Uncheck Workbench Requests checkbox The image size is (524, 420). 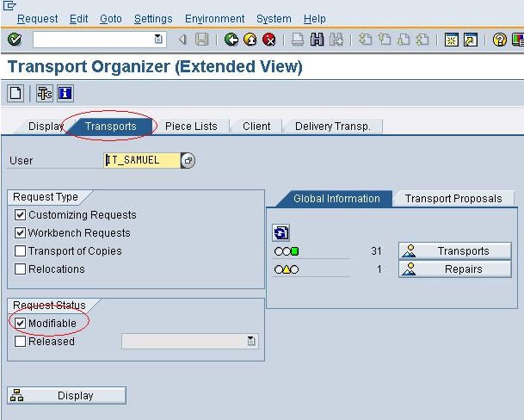coord(20,232)
